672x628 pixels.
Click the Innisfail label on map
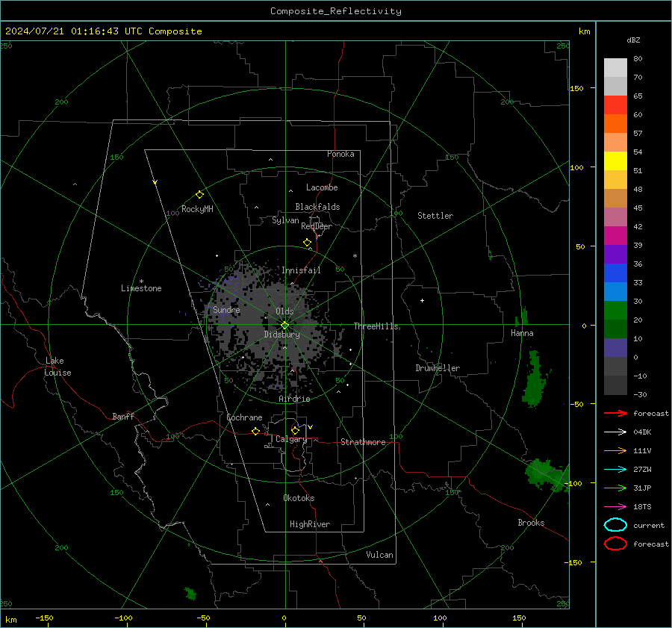[301, 270]
